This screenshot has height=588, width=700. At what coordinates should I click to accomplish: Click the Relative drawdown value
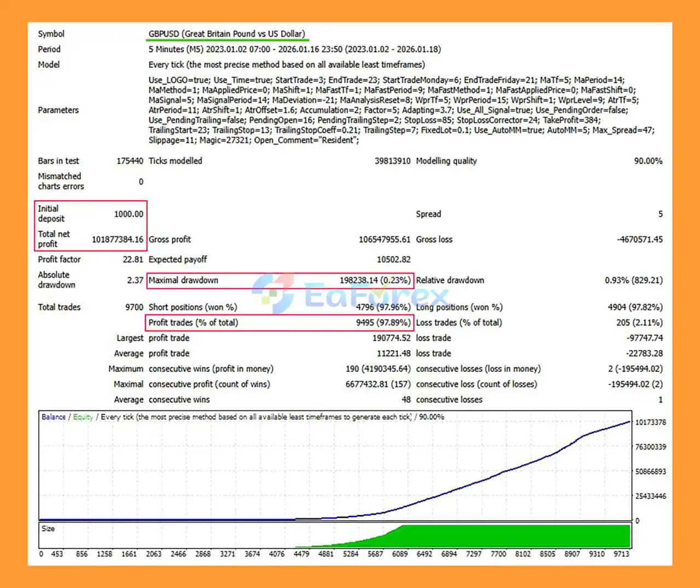pyautogui.click(x=633, y=281)
